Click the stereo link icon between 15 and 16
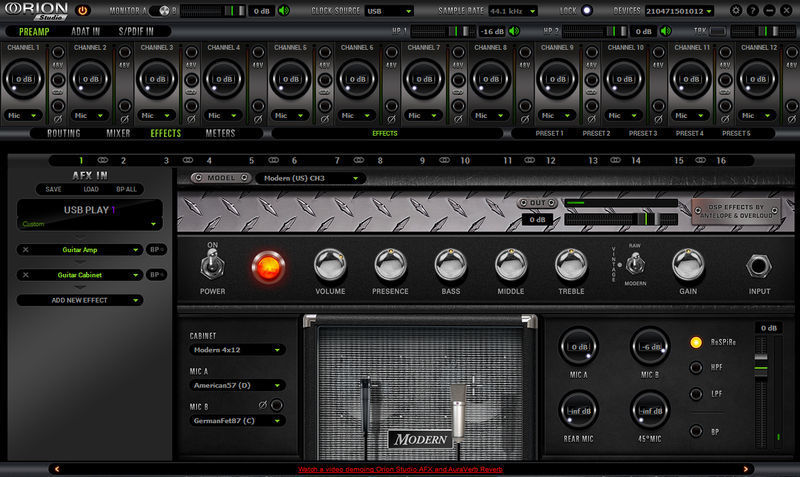The width and height of the screenshot is (800, 477). point(701,160)
